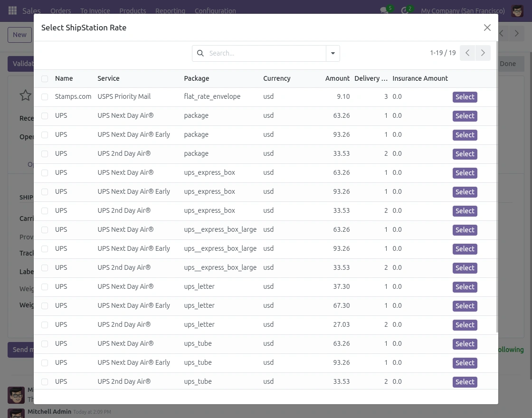Expand the search options dropdown arrow
The width and height of the screenshot is (532, 418).
(x=333, y=53)
